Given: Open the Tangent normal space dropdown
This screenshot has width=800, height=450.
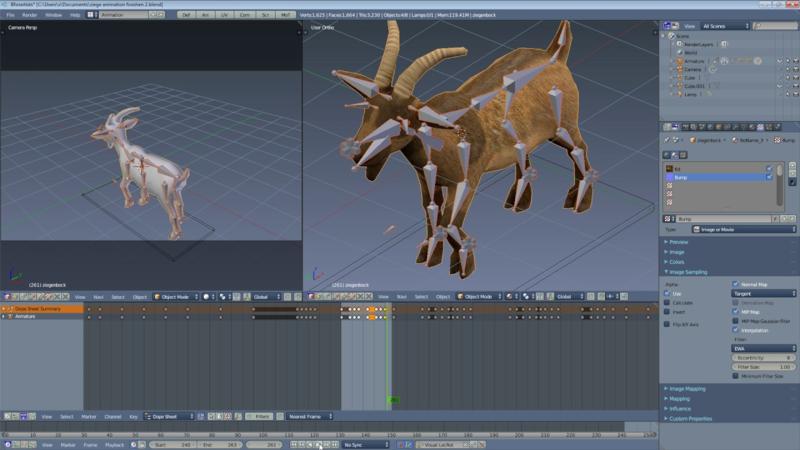Looking at the screenshot, I should coord(765,294).
